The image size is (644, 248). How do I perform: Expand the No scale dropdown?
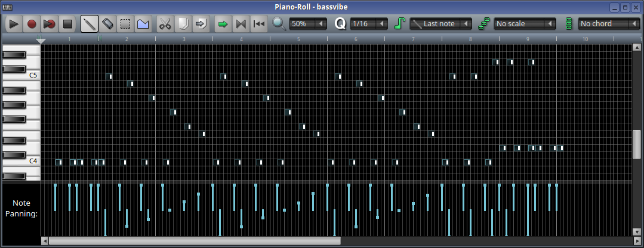pos(525,24)
